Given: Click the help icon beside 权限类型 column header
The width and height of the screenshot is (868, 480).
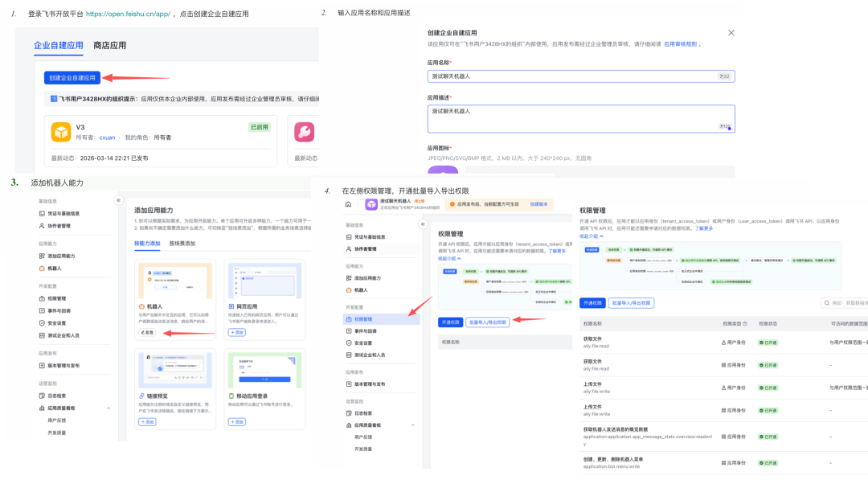Looking at the screenshot, I should pos(744,324).
